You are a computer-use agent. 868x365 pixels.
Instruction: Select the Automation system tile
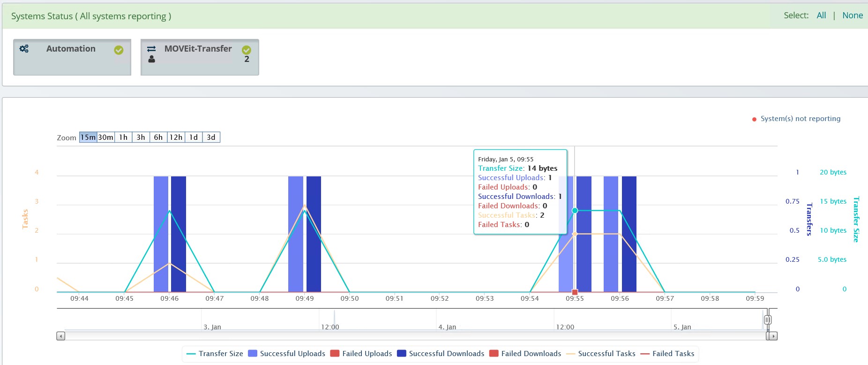72,57
